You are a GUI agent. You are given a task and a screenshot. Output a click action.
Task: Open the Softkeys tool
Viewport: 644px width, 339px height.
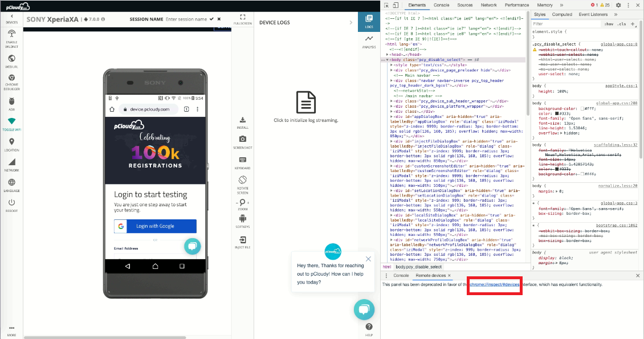tap(243, 221)
